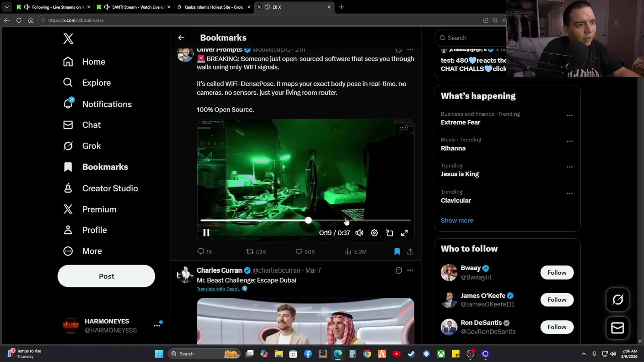Mute audio on the X tab

pos(267,7)
